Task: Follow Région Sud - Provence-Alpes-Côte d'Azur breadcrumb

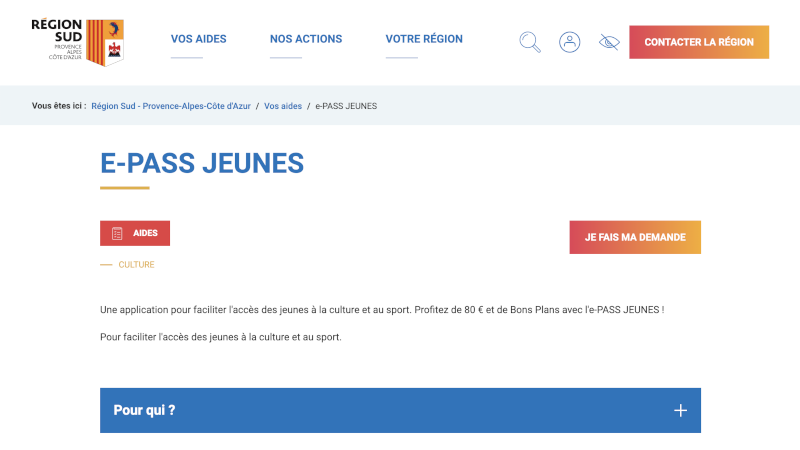Action: pyautogui.click(x=171, y=106)
